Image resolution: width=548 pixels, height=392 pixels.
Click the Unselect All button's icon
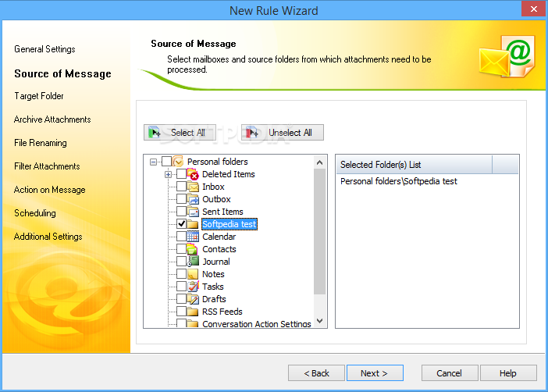tap(251, 133)
